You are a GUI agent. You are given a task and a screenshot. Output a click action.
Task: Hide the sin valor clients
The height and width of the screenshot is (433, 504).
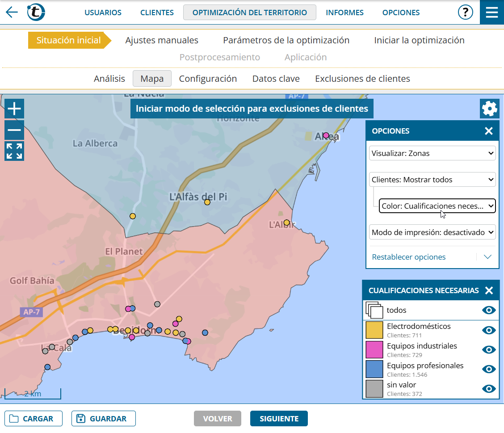pyautogui.click(x=489, y=388)
